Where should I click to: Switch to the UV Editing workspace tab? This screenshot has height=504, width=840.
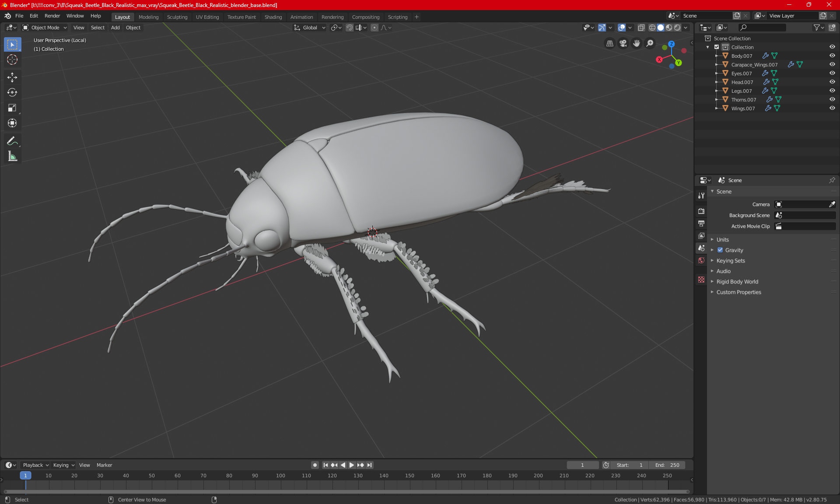(207, 17)
